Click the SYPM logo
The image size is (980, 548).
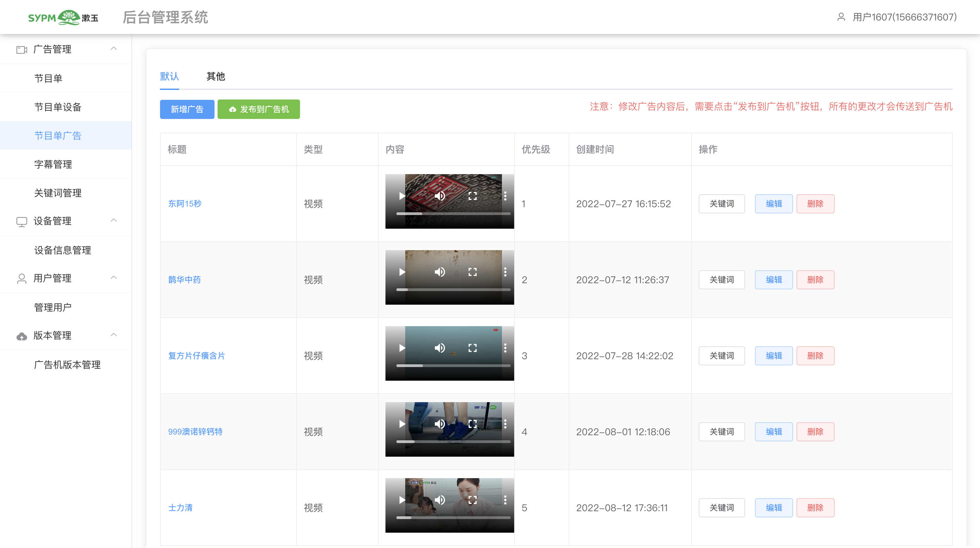point(63,17)
